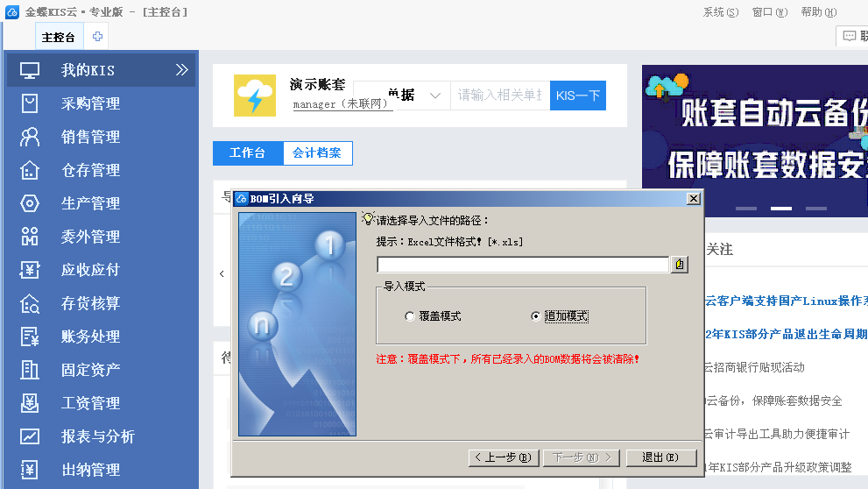Click the 应收应付 yen icon

(30, 270)
